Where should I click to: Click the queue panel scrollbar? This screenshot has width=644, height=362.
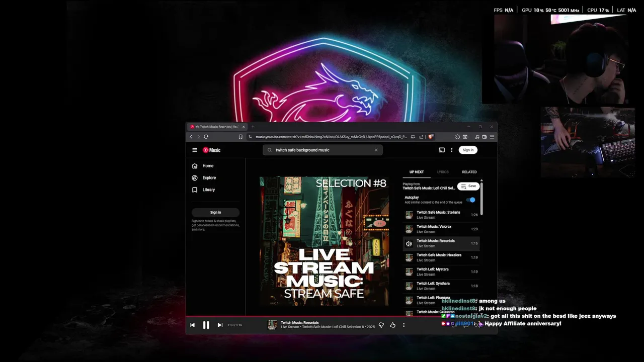pos(481,198)
